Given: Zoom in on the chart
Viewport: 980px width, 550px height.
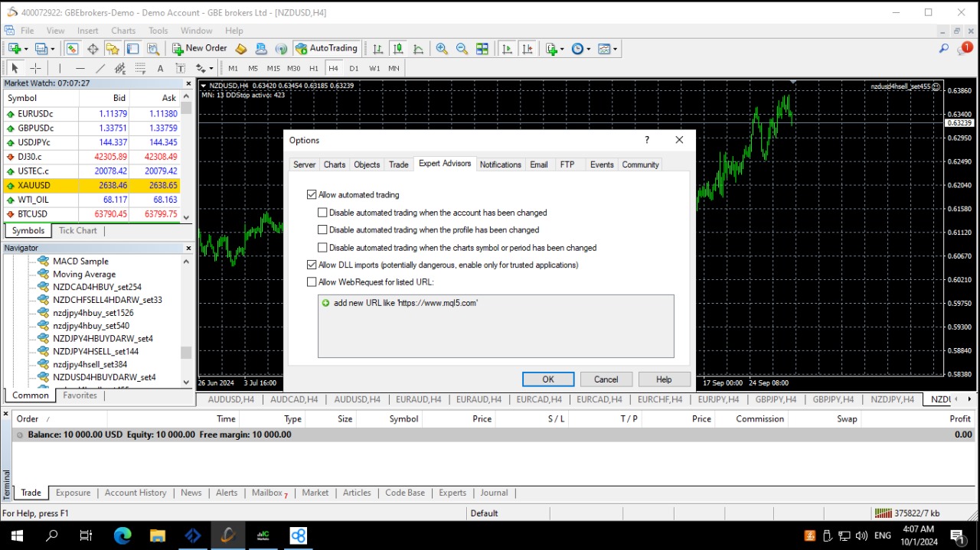Looking at the screenshot, I should tap(442, 48).
